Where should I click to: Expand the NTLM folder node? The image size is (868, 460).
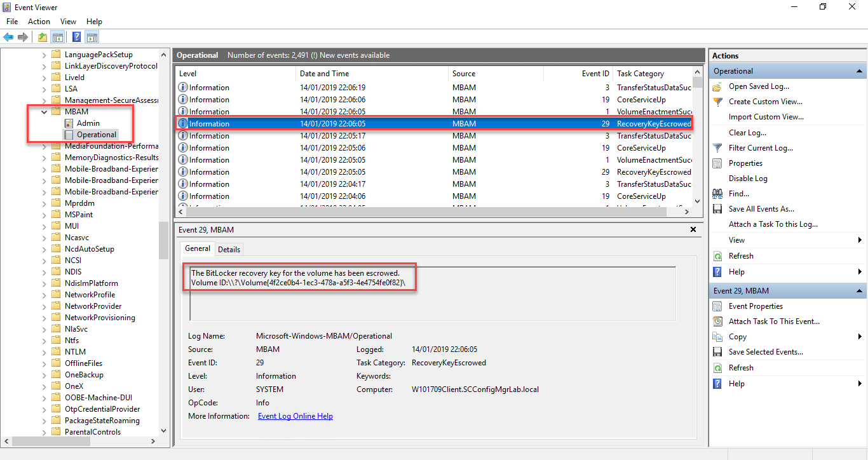(x=44, y=352)
